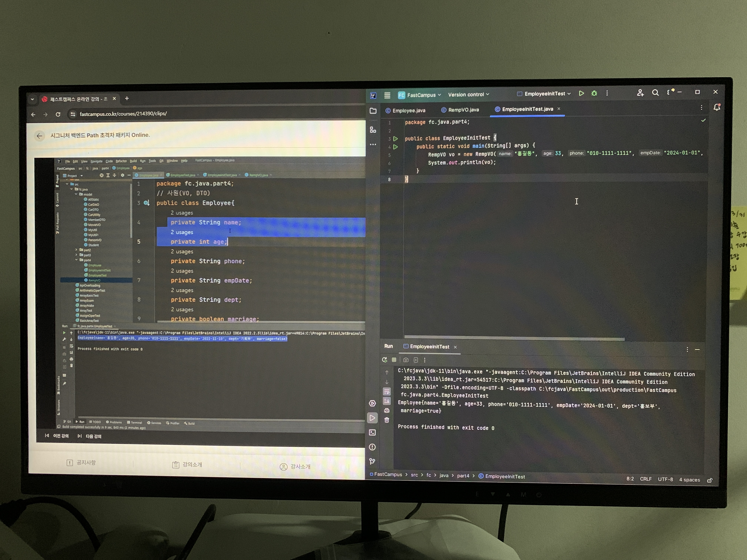Viewport: 747px width, 560px height.
Task: Open the Structure tool window icon
Action: (x=373, y=130)
